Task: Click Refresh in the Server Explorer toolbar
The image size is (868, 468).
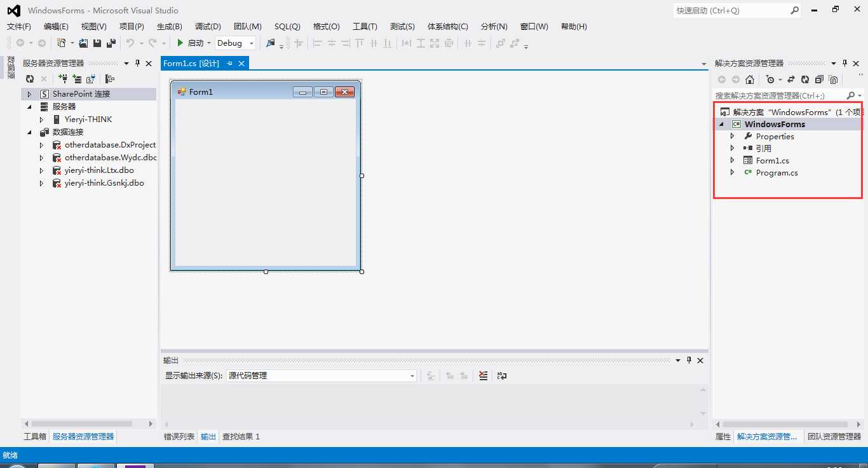Action: pyautogui.click(x=29, y=79)
